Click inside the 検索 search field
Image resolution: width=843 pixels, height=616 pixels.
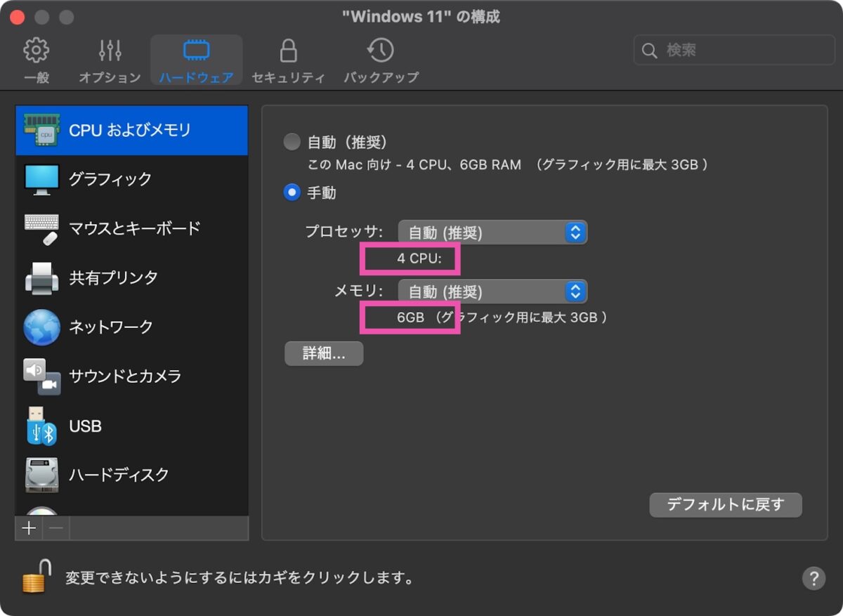click(x=733, y=50)
